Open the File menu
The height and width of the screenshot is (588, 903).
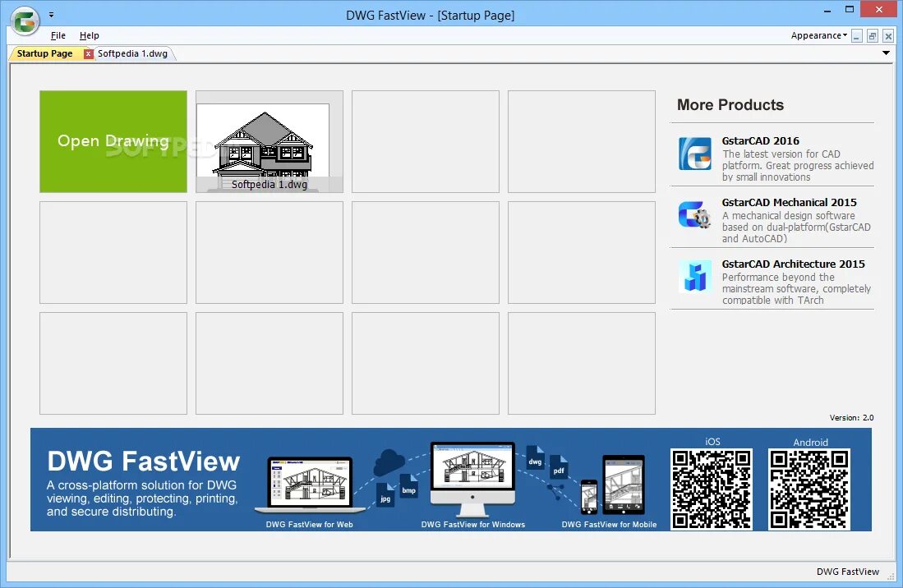click(x=58, y=35)
